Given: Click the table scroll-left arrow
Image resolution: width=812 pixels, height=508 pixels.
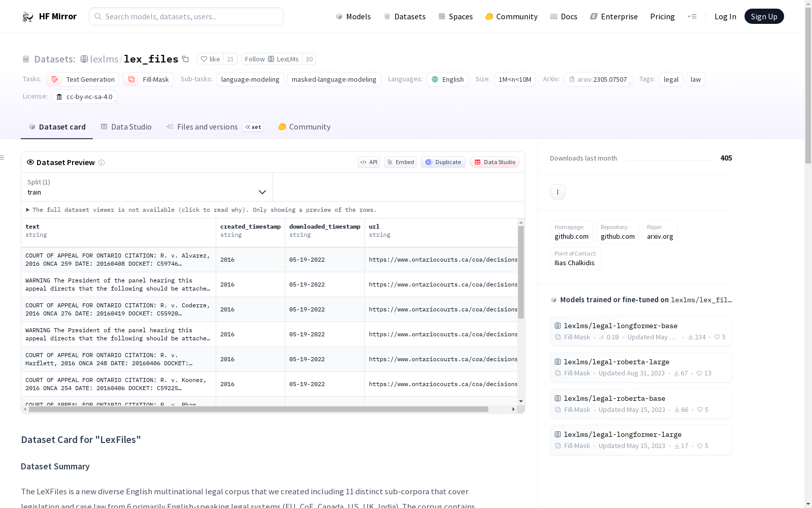Looking at the screenshot, I should coord(25,409).
